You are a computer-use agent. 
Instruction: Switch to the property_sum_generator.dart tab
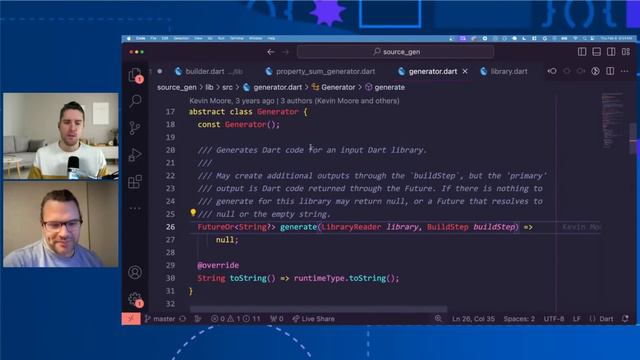325,71
